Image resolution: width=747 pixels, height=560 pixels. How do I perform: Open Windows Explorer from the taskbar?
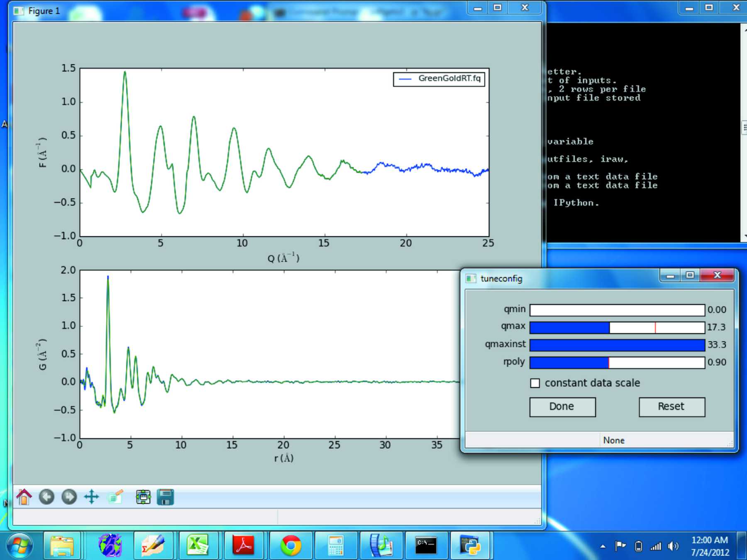point(62,545)
